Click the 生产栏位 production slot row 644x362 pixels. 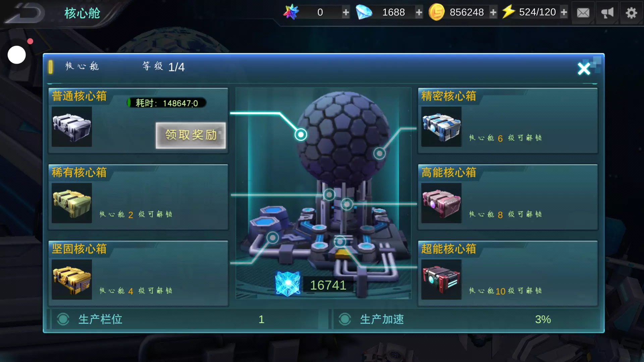tap(184, 319)
